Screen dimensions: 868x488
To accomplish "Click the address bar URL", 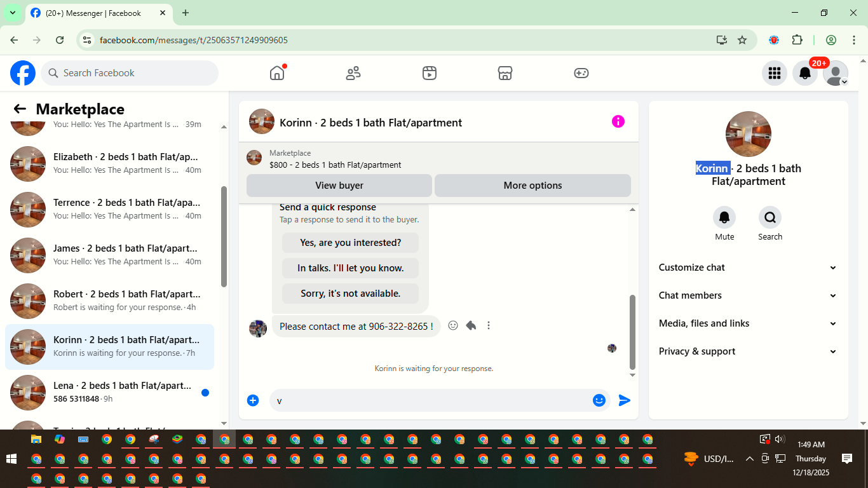I will (194, 40).
